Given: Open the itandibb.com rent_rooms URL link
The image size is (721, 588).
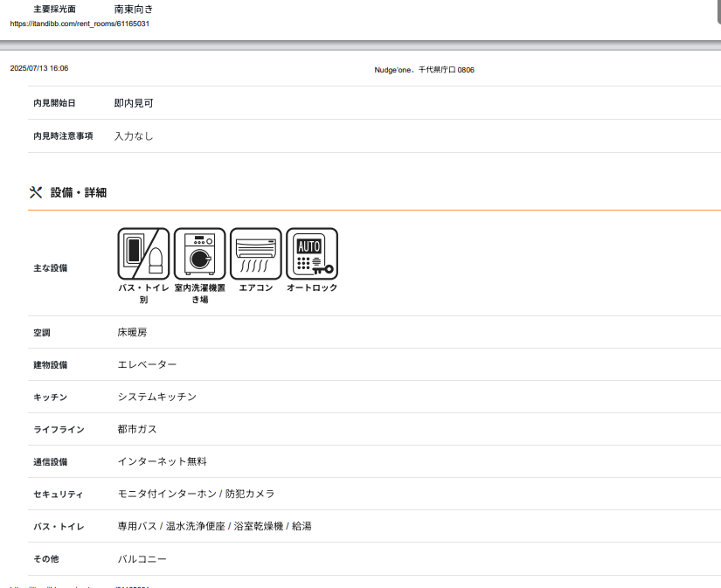Looking at the screenshot, I should (x=80, y=24).
